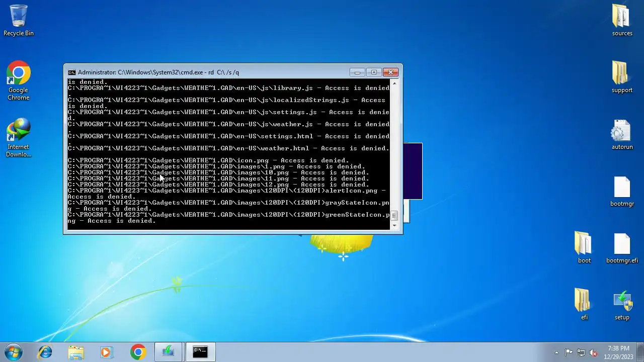Open Windows Explorer from the taskbar
The image size is (644, 362).
tap(76, 352)
